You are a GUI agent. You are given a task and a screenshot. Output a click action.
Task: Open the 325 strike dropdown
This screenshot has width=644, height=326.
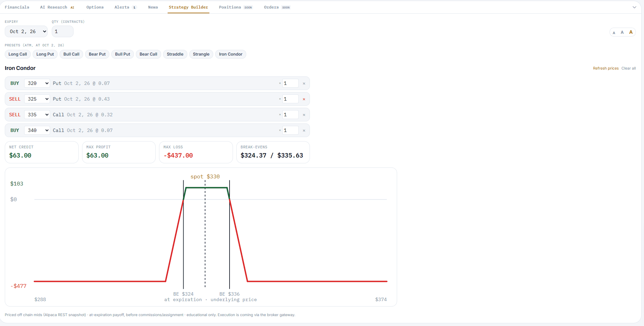(37, 99)
